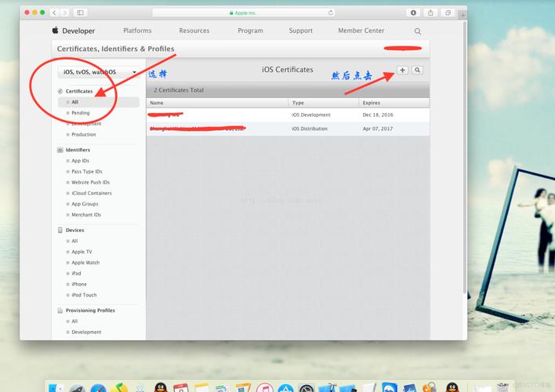555x392 pixels.
Task: Show all tabs in Safari
Action: (448, 13)
